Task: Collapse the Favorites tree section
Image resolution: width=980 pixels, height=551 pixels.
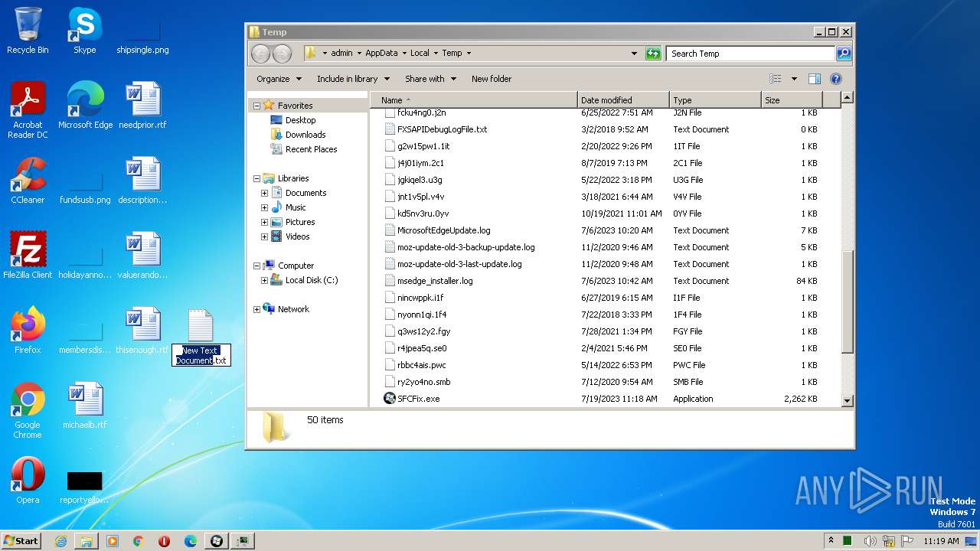Action: [x=256, y=106]
